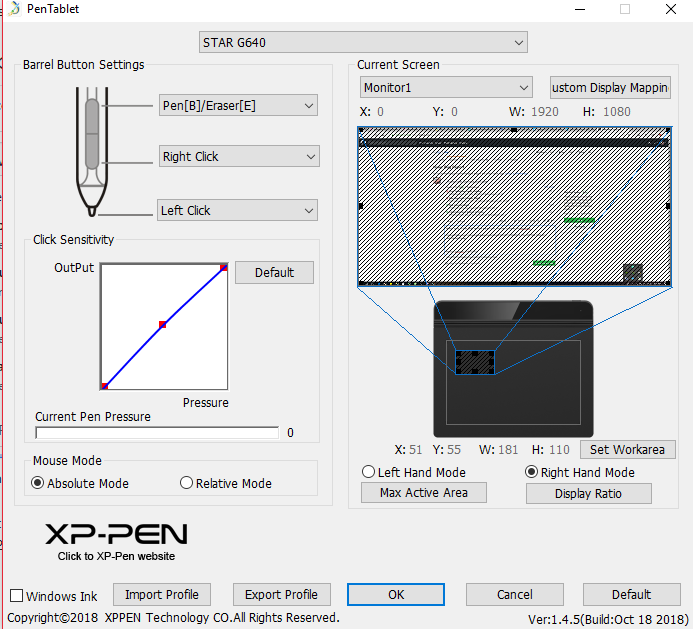The width and height of the screenshot is (693, 629).
Task: Click the screen height value 1080
Action: 617,112
